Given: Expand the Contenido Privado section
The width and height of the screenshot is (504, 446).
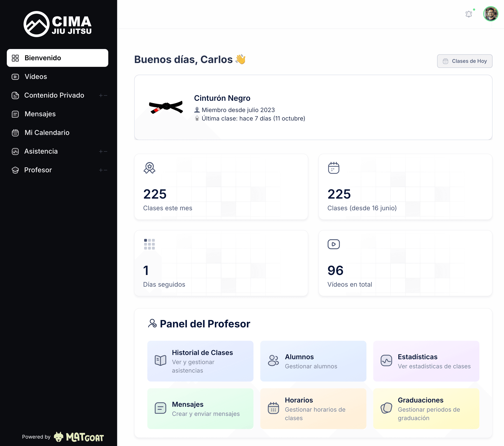Looking at the screenshot, I should (x=101, y=95).
